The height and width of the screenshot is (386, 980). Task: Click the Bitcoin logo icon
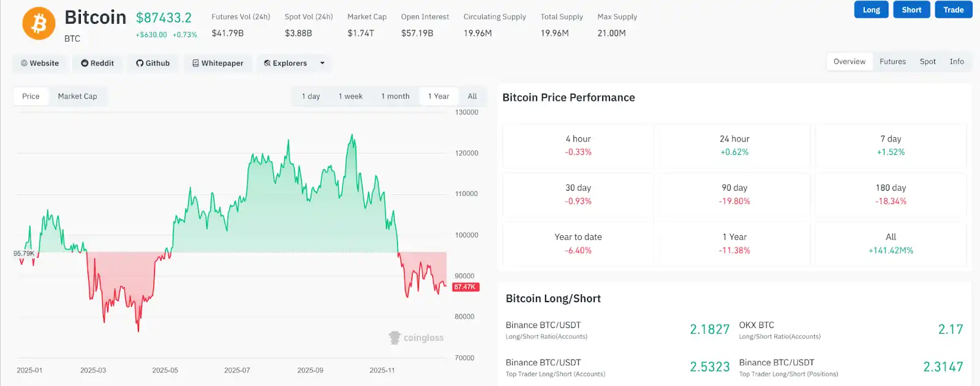(38, 23)
